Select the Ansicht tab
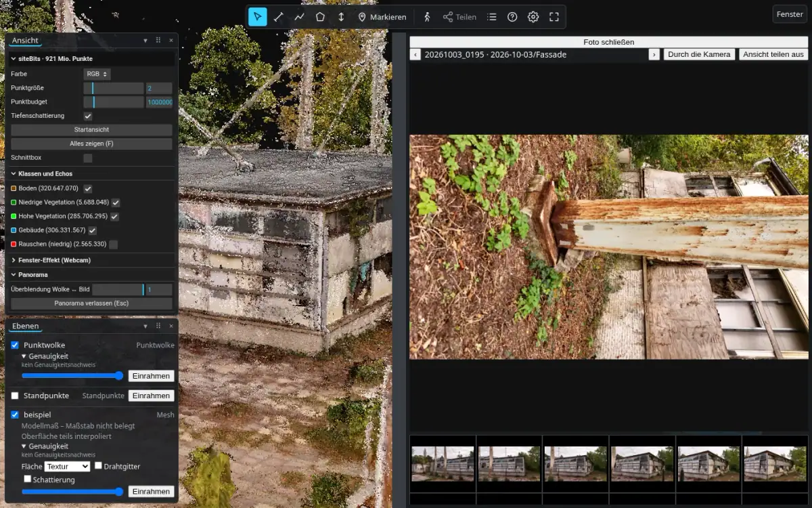The image size is (812, 508). (26, 41)
